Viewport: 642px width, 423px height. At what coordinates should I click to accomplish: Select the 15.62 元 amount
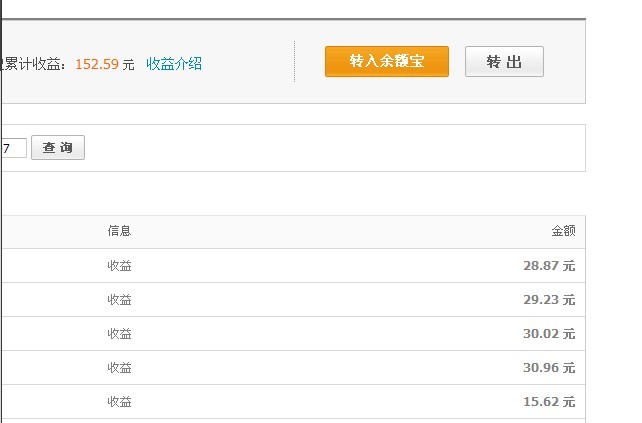(548, 402)
